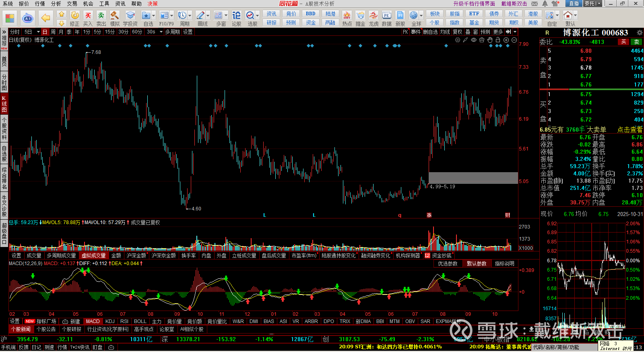Click the 直播 button in title bar
The height and width of the screenshot is (352, 644).
pos(574,4)
